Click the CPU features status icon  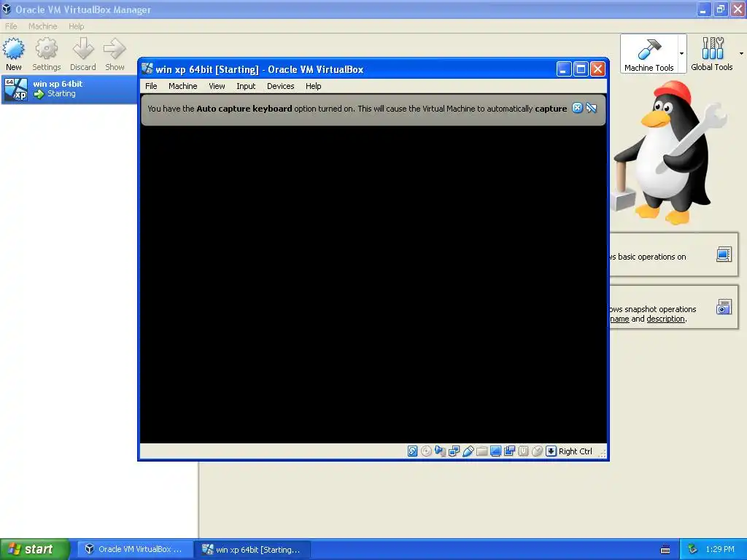[523, 451]
